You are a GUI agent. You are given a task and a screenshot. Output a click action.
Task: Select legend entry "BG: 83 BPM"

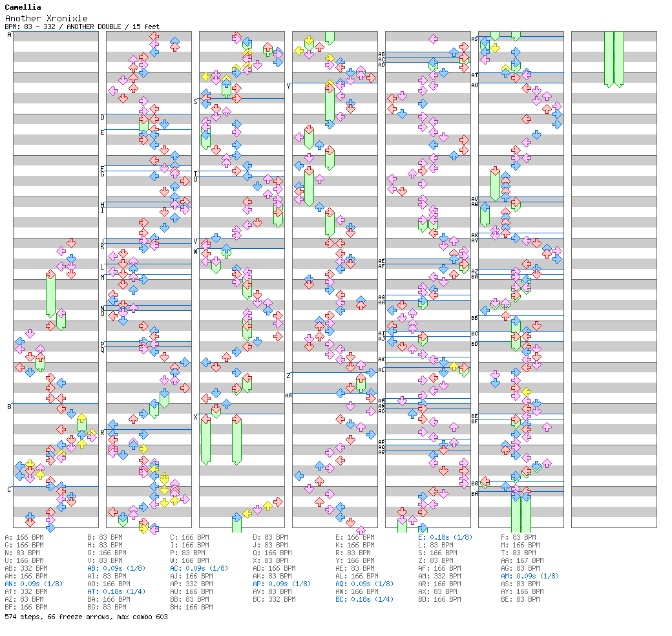[107, 607]
